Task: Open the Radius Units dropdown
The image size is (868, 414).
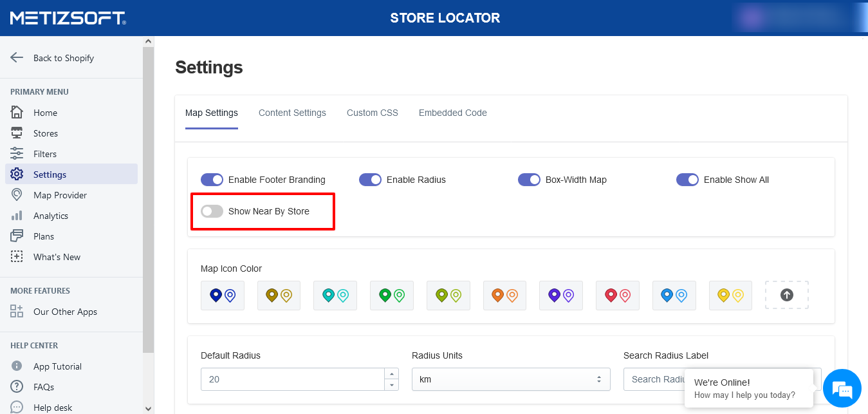Action: (x=510, y=379)
